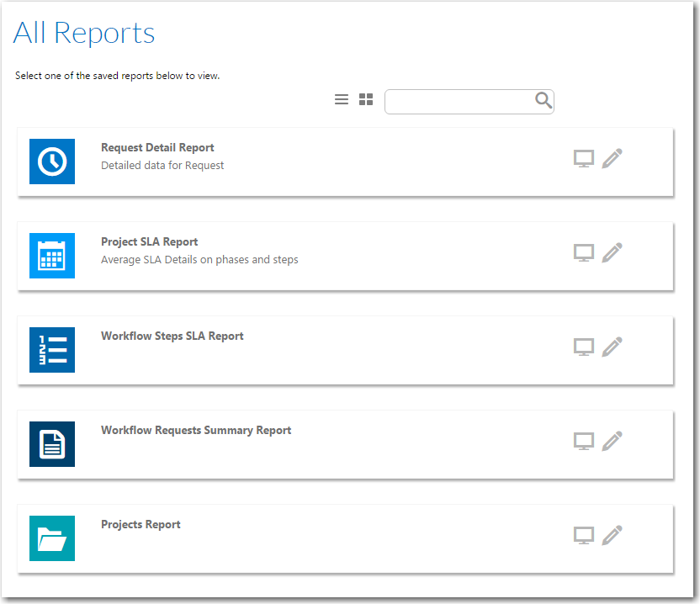Click the search magnifier icon
Viewport: 700px width, 604px height.
(x=544, y=100)
